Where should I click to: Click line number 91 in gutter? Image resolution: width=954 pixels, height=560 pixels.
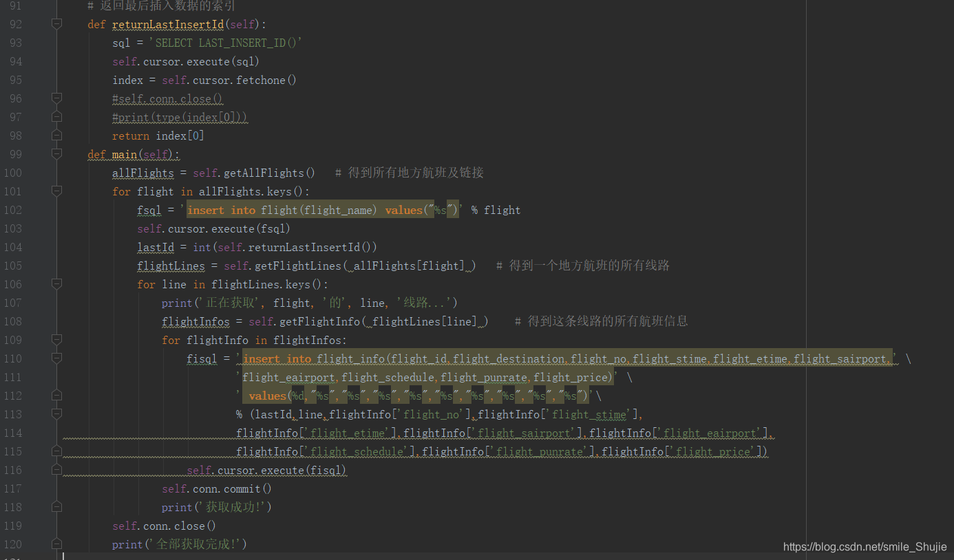click(x=15, y=6)
